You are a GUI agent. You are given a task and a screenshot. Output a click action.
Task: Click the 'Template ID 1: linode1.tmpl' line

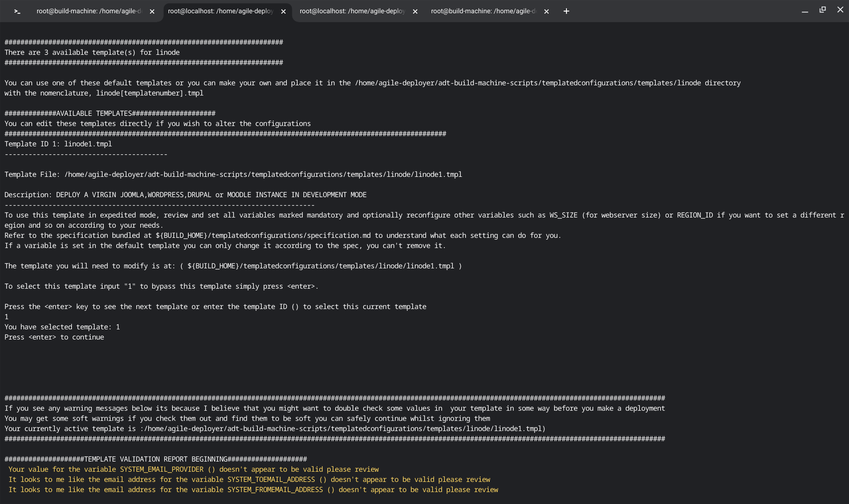click(x=58, y=144)
